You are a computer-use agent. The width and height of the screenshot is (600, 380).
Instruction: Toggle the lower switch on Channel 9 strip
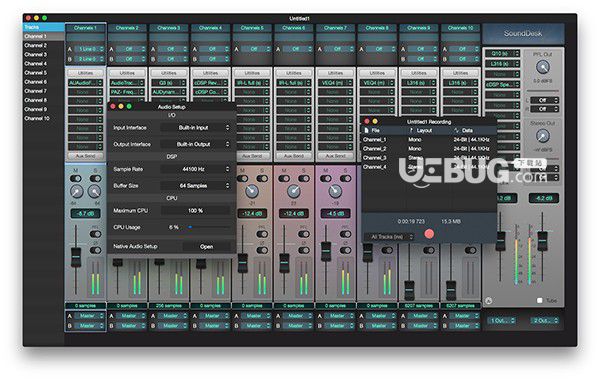(x=429, y=250)
